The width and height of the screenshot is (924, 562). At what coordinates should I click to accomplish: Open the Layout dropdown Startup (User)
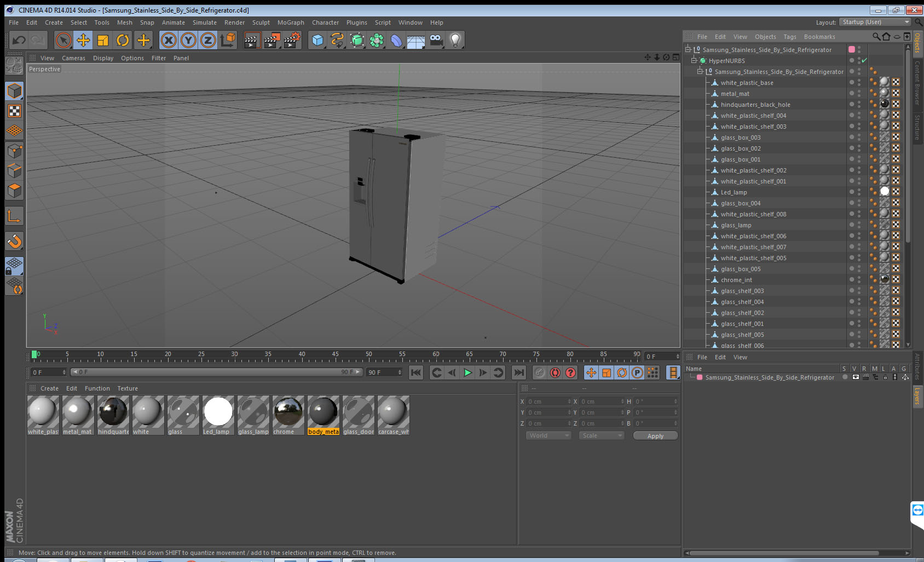pos(876,22)
